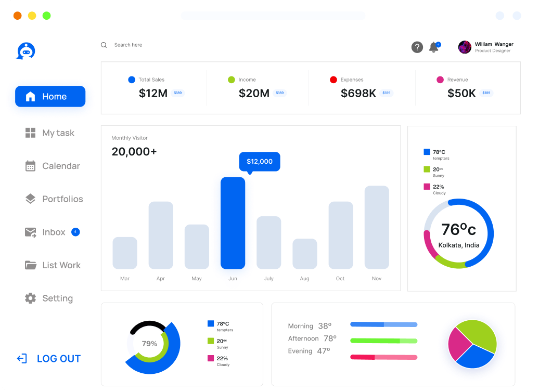Click the Calendar icon in the sidebar
The width and height of the screenshot is (539, 392).
pos(30,166)
